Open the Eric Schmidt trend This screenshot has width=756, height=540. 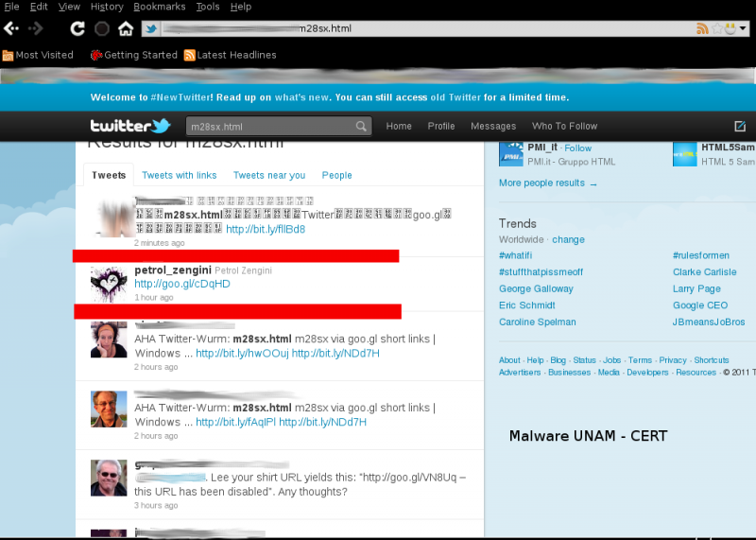527,305
